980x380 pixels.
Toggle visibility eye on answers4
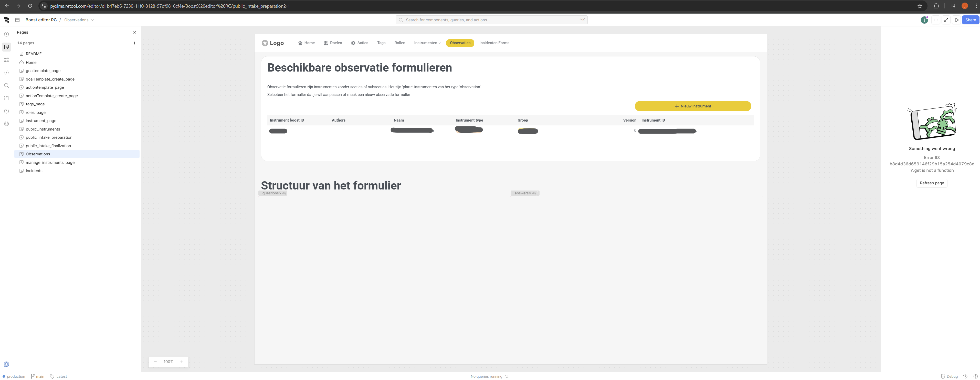(x=534, y=193)
